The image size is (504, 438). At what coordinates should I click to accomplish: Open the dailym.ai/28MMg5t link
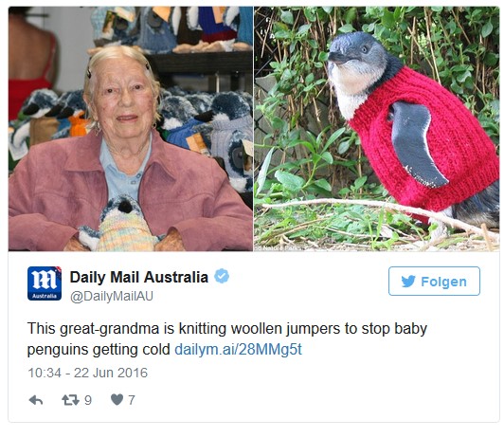238,349
